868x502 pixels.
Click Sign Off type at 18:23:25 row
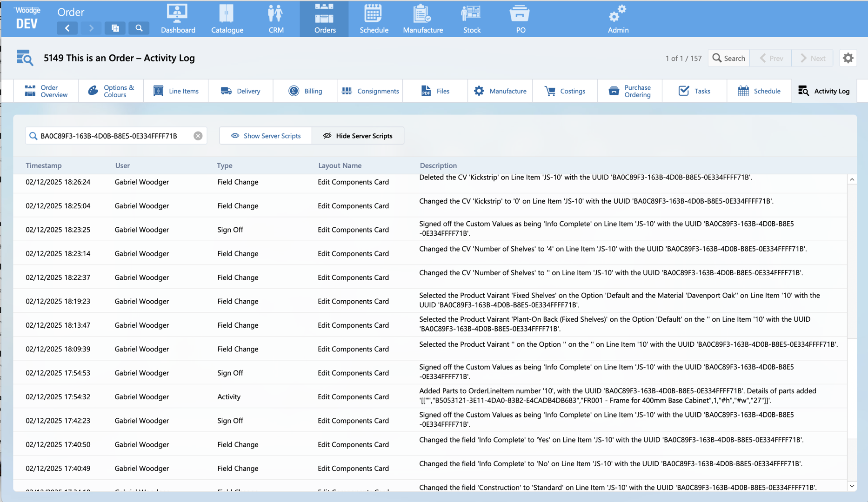click(x=230, y=230)
